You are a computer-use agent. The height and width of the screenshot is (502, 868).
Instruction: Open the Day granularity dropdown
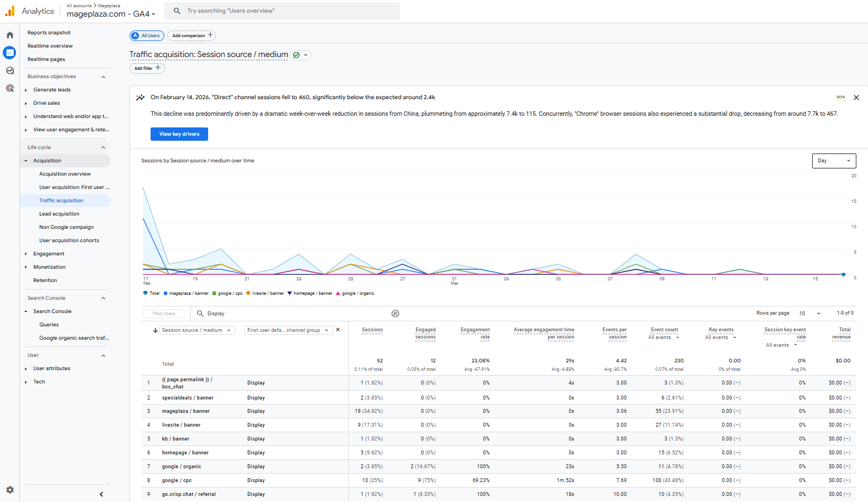[833, 161]
